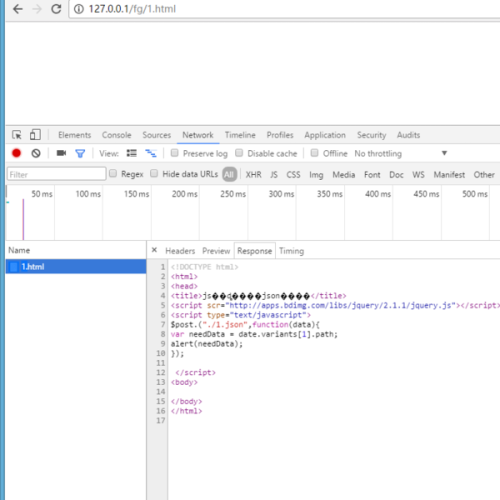Select the 1.html request row

76,267
